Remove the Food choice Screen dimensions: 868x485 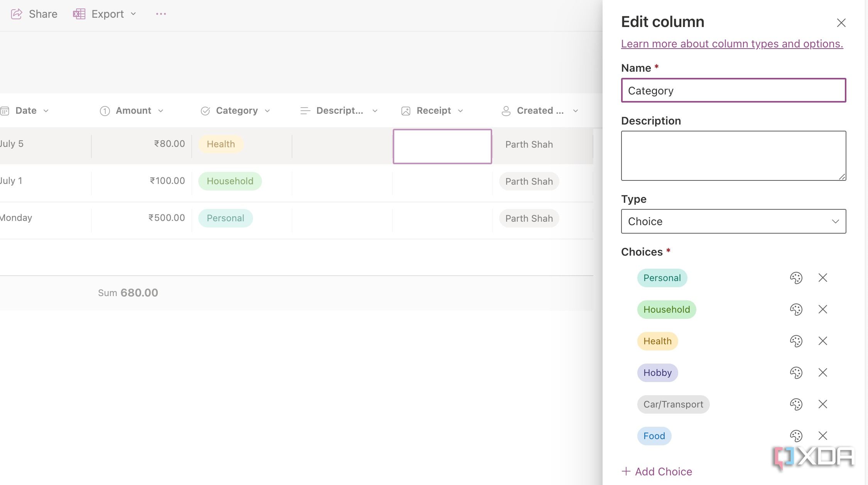[x=822, y=436]
